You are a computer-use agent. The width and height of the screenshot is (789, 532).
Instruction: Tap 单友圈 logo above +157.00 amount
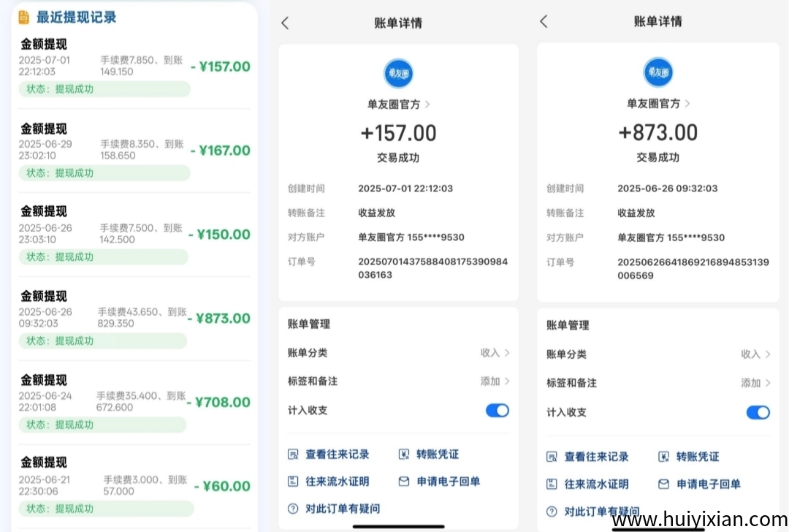(398, 73)
